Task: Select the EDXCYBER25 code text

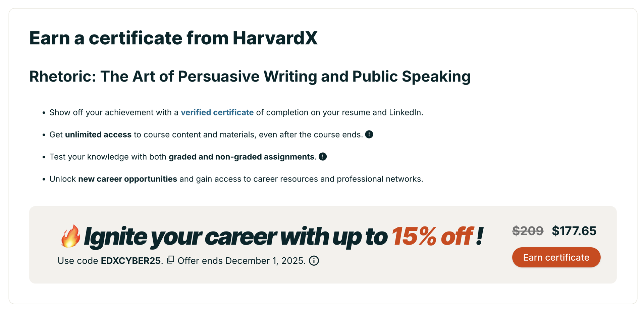Action: pyautogui.click(x=130, y=261)
